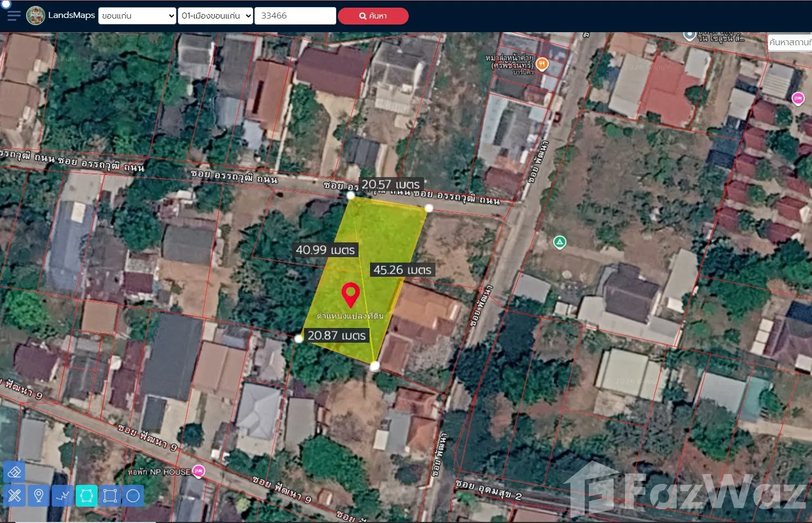Screen dimensions: 812x523
Task: Open the province dropdown showing ขอนแก่น
Action: pyautogui.click(x=137, y=16)
